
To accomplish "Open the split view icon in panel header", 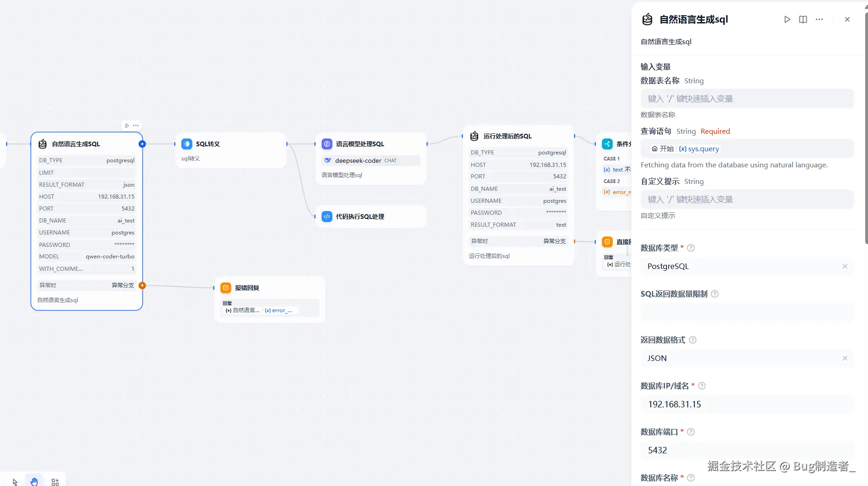I will pyautogui.click(x=803, y=19).
